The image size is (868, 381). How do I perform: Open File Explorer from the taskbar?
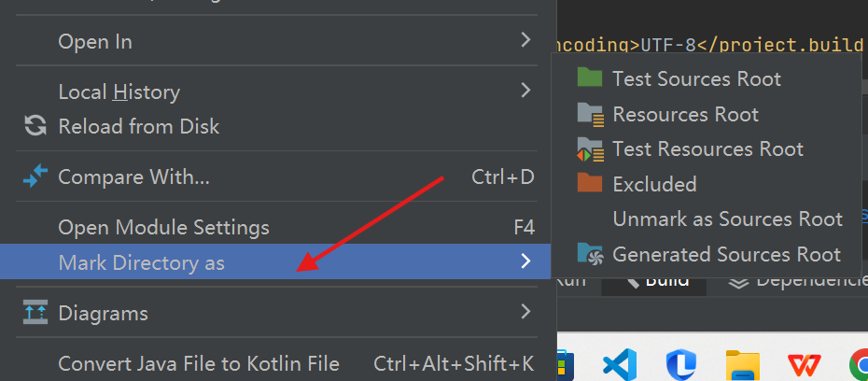[742, 365]
